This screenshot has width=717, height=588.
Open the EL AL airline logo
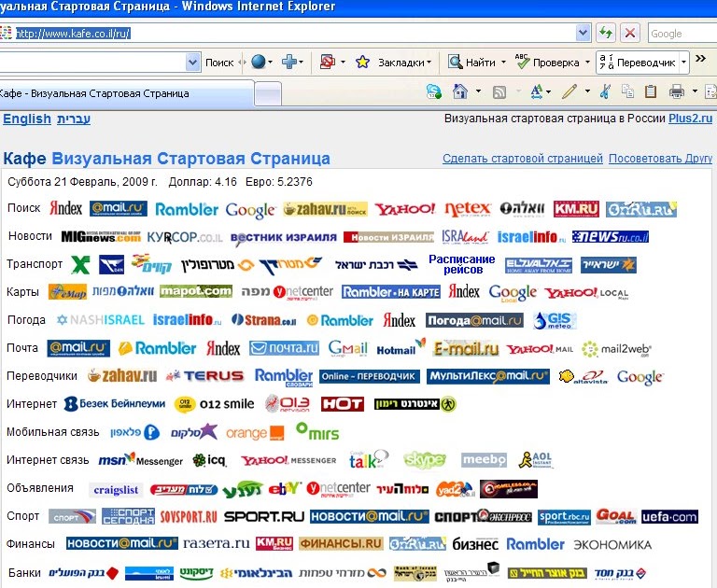(x=539, y=265)
